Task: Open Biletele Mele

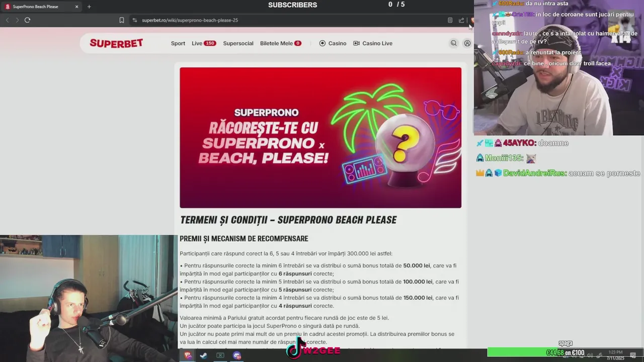Action: [x=281, y=43]
